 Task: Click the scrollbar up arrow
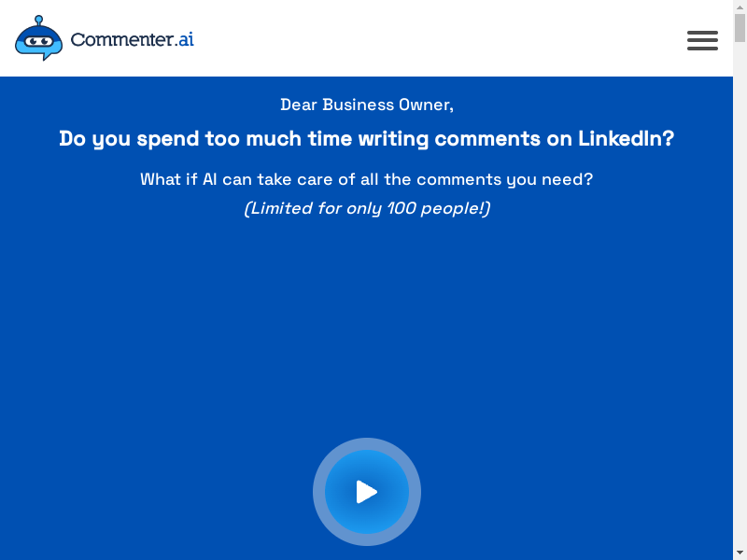coord(740,7)
